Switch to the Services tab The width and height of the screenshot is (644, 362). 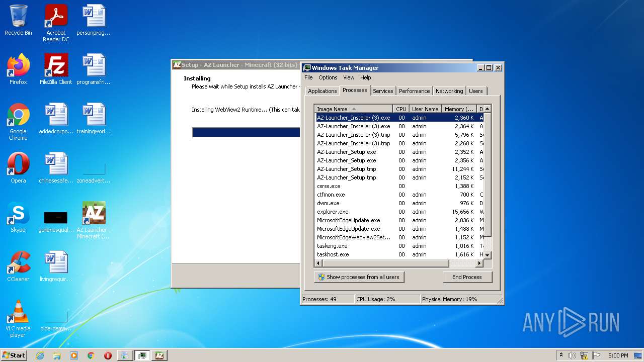point(383,91)
